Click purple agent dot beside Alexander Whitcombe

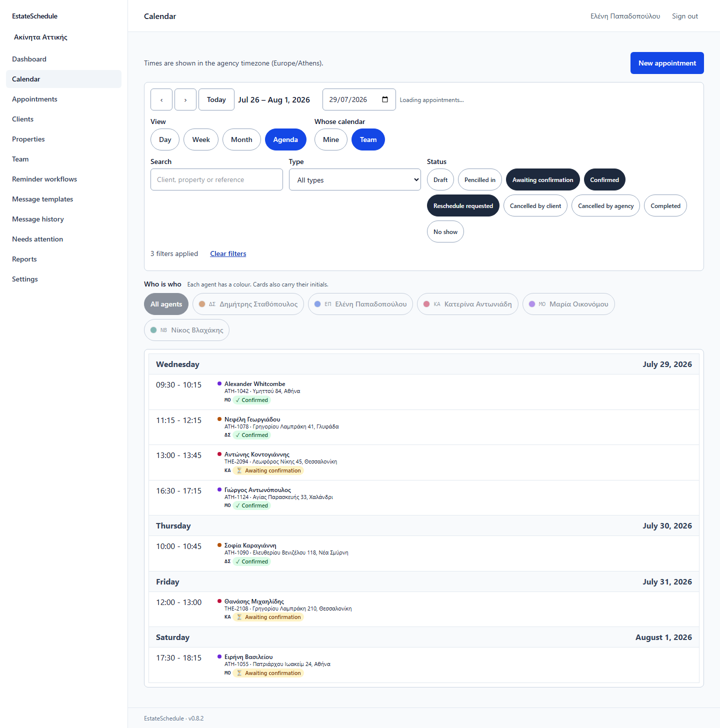coord(219,383)
